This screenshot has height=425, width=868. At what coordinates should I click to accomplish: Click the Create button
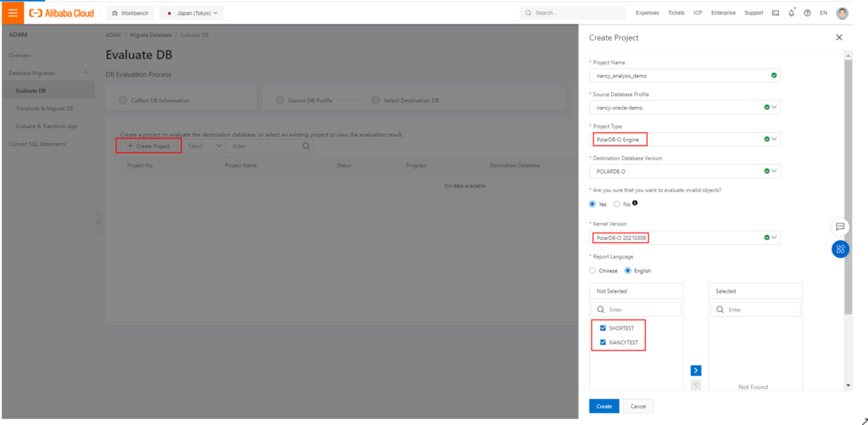(604, 406)
